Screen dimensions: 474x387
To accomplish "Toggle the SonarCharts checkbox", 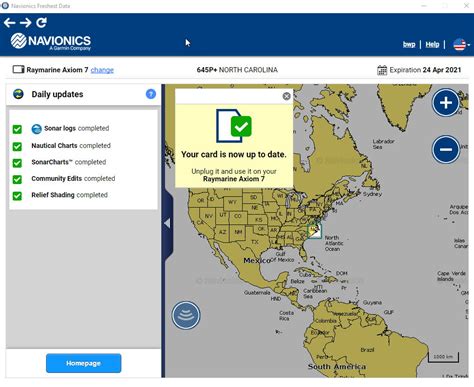I will tap(17, 163).
